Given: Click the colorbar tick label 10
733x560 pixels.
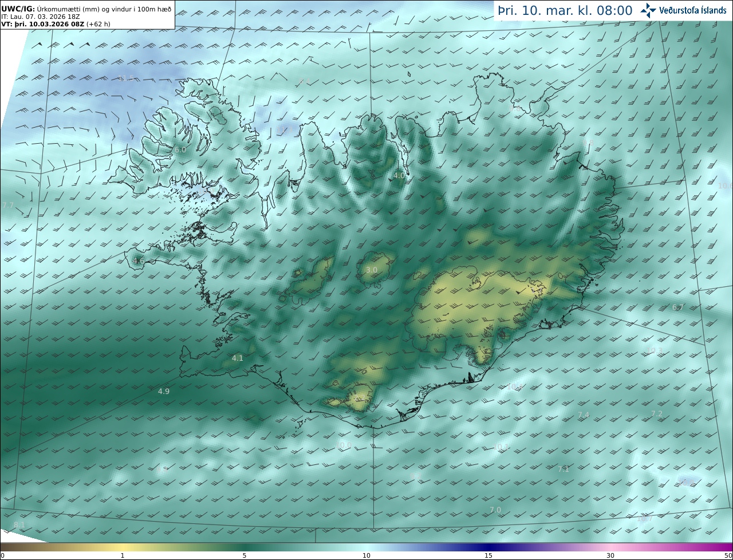Looking at the screenshot, I should pos(366,555).
